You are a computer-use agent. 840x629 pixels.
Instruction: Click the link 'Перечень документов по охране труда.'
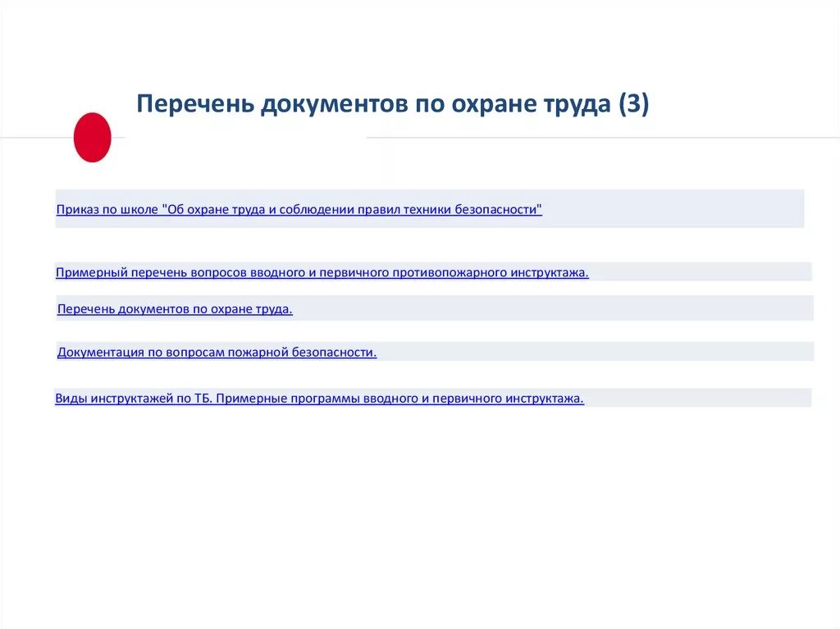coord(176,309)
